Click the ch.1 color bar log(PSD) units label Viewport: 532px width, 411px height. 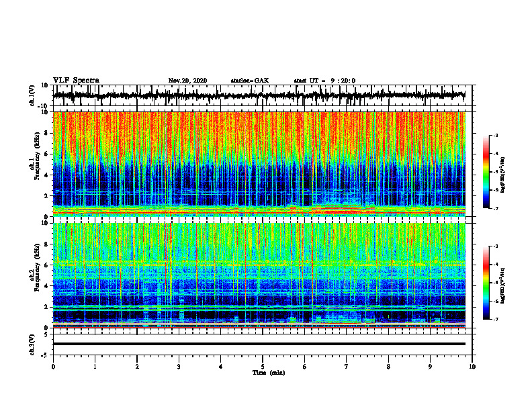504,175
